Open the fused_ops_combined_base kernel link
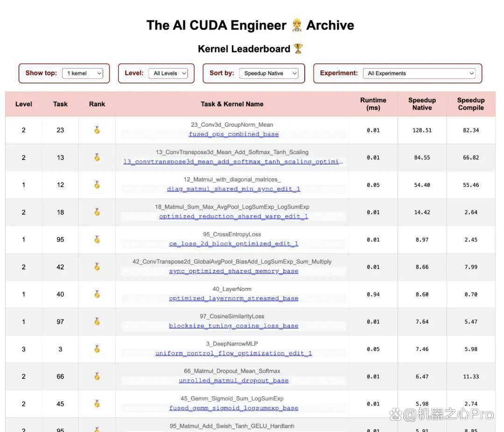 click(234, 134)
